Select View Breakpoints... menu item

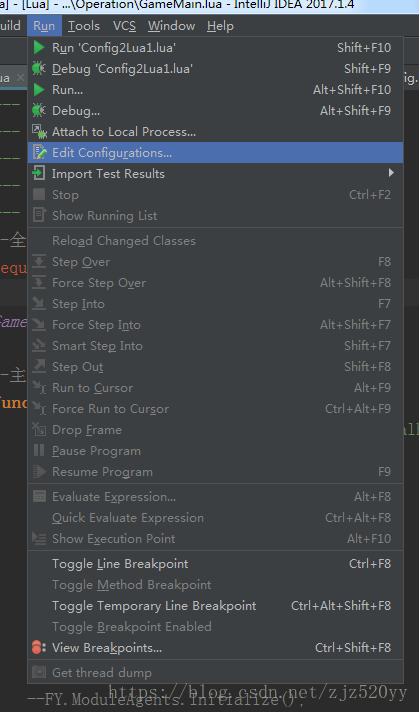pos(216,648)
